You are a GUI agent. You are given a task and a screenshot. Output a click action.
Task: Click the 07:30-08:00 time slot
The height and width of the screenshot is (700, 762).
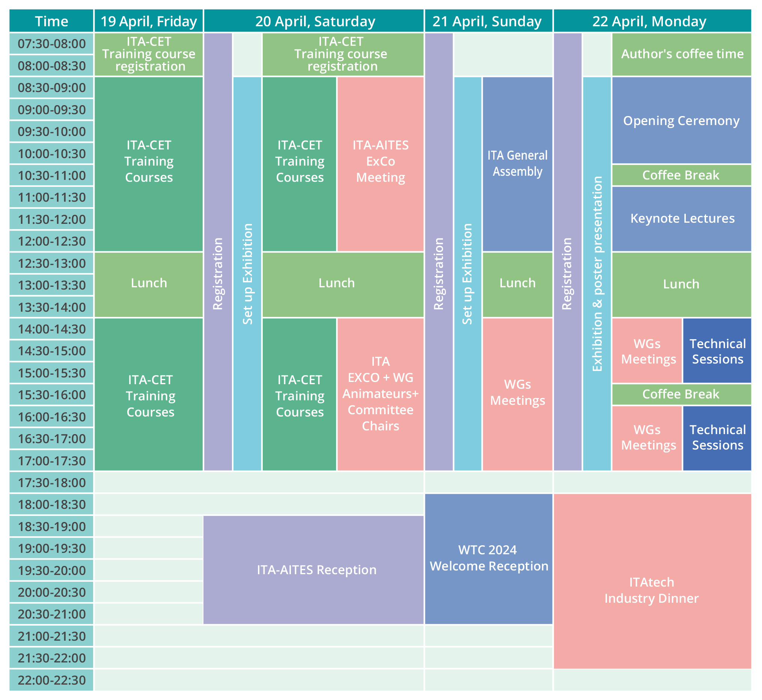[x=51, y=44]
